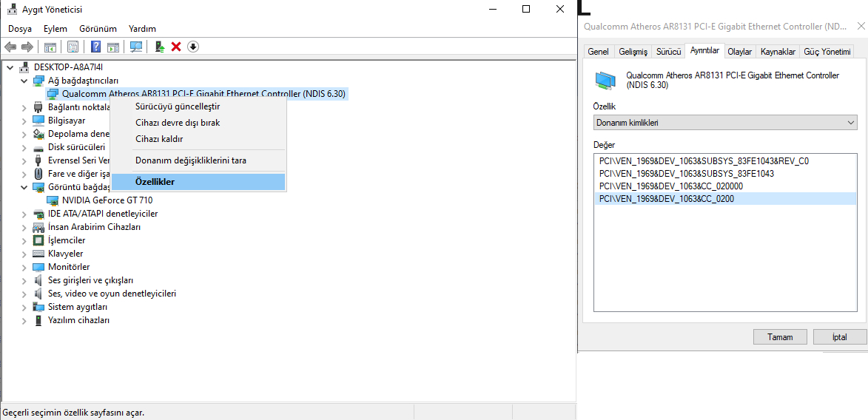
Task: Choose Donanım değişikliklerini tara menu entry
Action: [x=198, y=160]
